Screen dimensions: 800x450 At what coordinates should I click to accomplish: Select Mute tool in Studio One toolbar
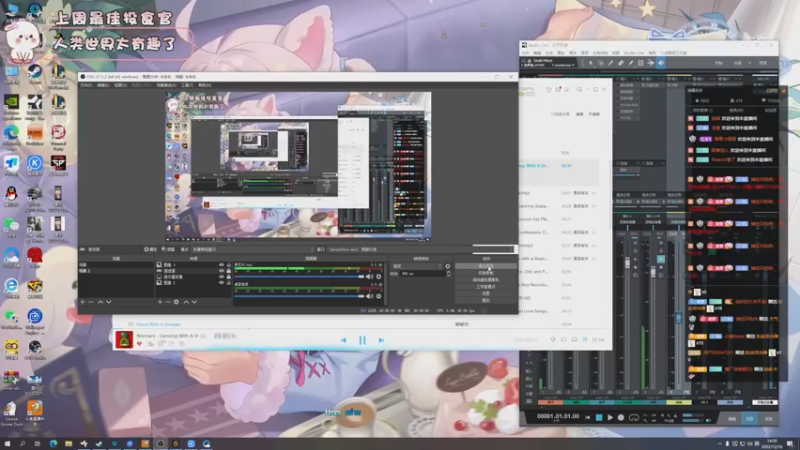tap(640, 63)
